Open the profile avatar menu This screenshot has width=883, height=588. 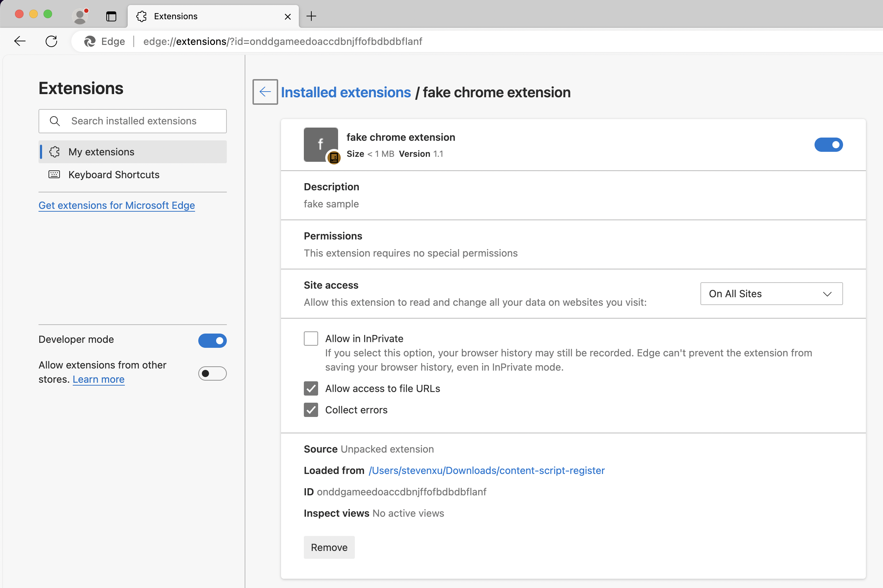click(x=80, y=16)
